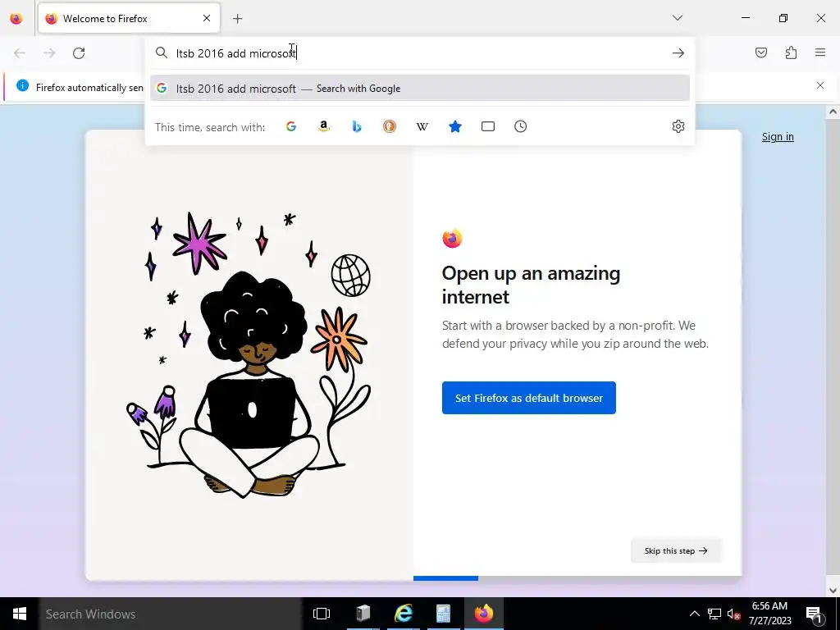Search in history clock icon

coord(521,126)
